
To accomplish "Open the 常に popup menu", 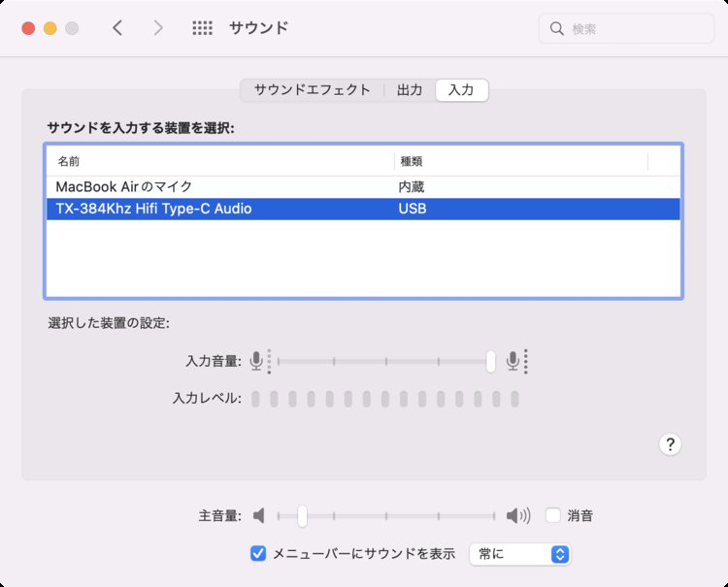I will (519, 554).
